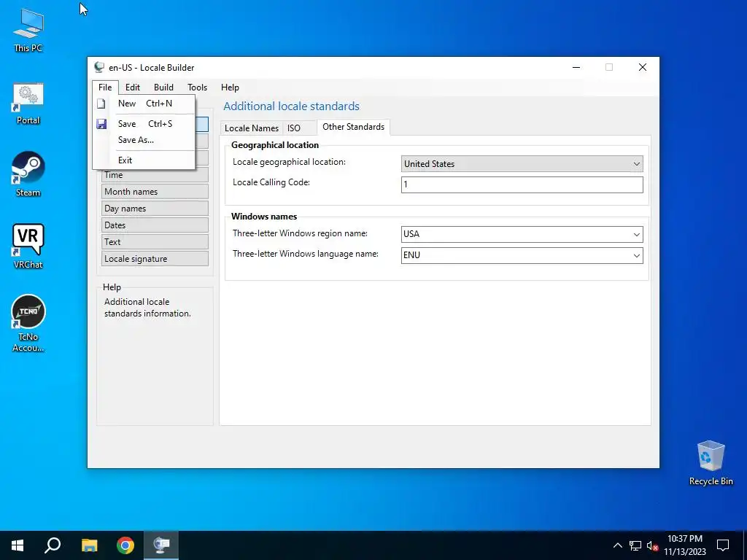Image resolution: width=747 pixels, height=560 pixels.
Task: Expand Locale geographical location dropdown
Action: pos(636,164)
